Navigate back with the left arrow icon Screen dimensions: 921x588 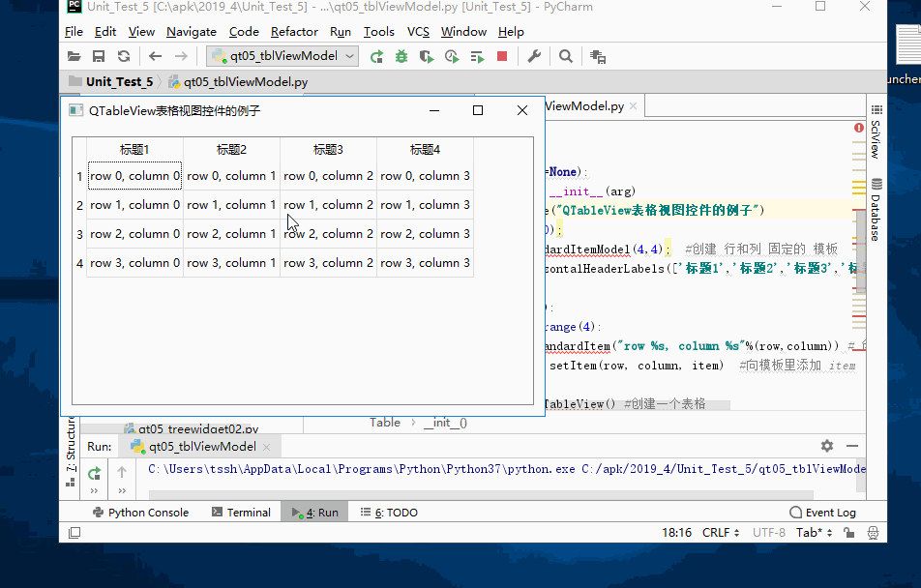[155, 56]
